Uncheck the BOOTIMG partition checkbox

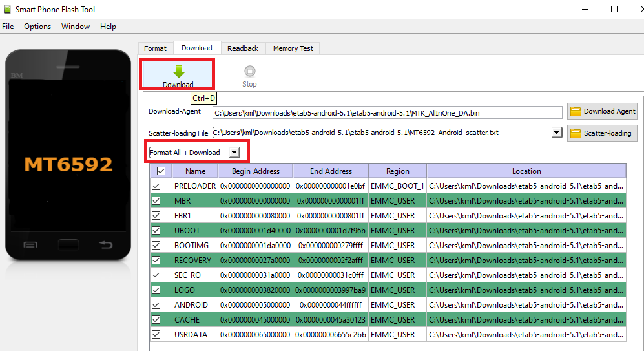click(x=156, y=246)
